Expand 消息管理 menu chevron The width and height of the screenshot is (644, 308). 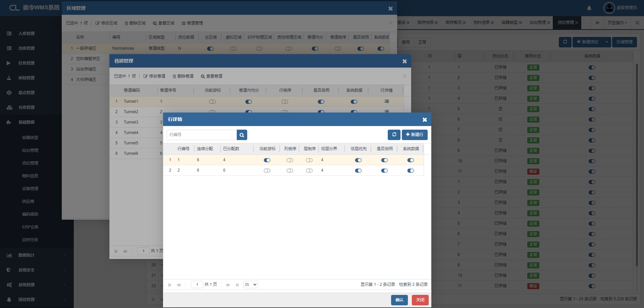(x=65, y=300)
